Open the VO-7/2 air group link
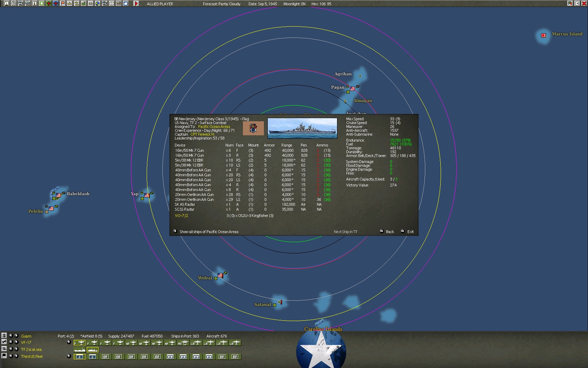The width and height of the screenshot is (588, 368). coord(181,216)
